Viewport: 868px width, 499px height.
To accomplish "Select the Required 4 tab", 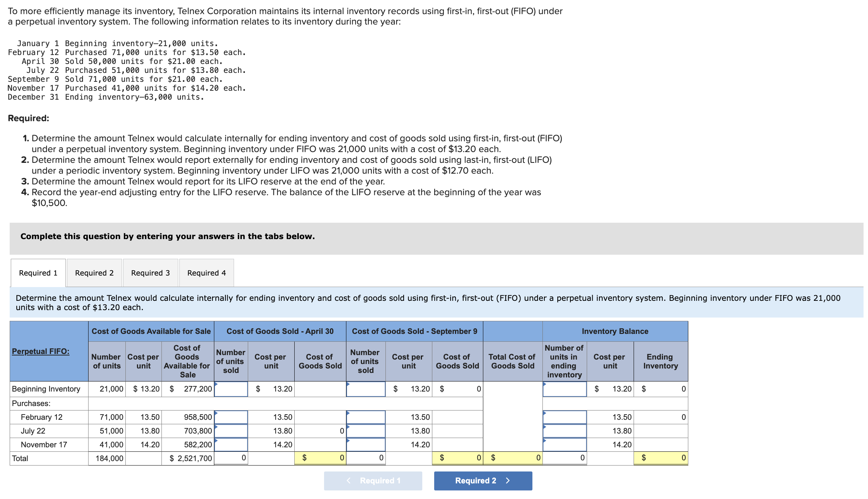I will pos(206,273).
